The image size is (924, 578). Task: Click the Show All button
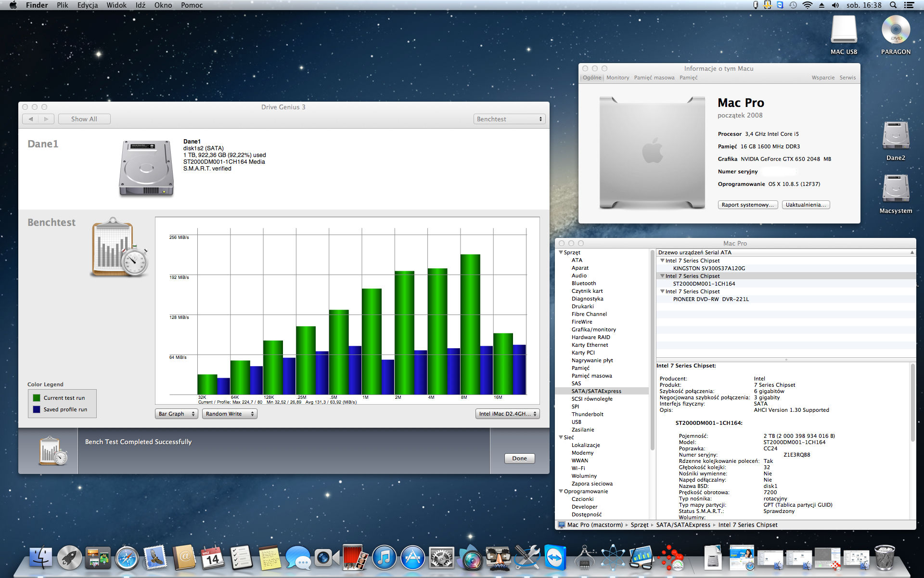click(x=84, y=119)
